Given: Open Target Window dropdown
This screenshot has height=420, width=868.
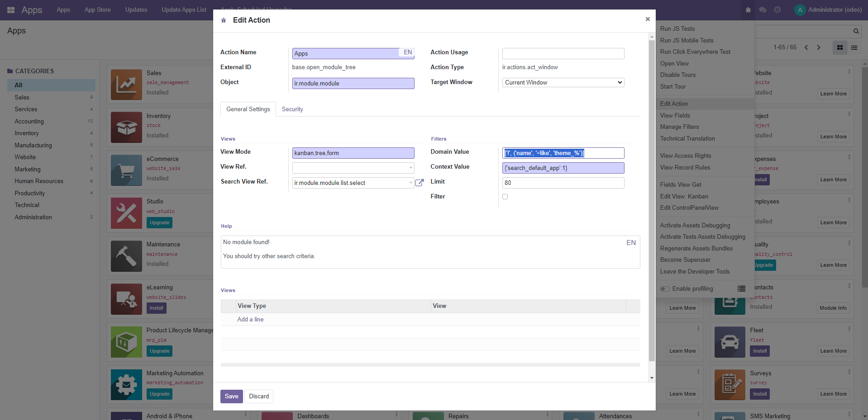Looking at the screenshot, I should [x=563, y=82].
